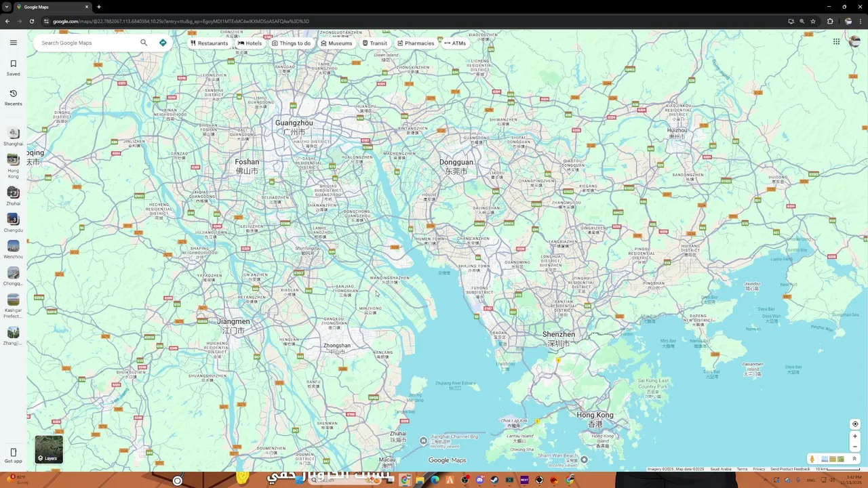Toggle the 10 km scale units
Screen dimensions: 868x488
point(838,469)
